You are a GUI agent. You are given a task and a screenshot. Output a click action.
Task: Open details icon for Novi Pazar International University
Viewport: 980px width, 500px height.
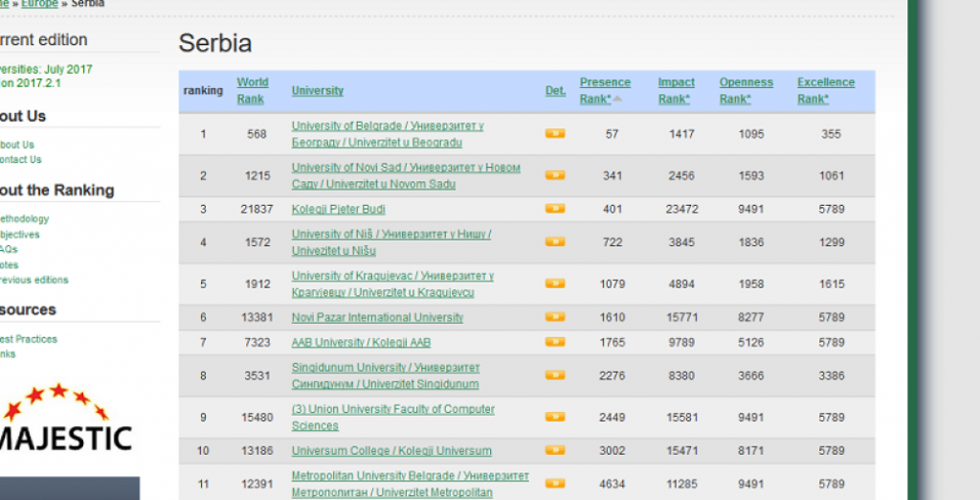point(554,317)
